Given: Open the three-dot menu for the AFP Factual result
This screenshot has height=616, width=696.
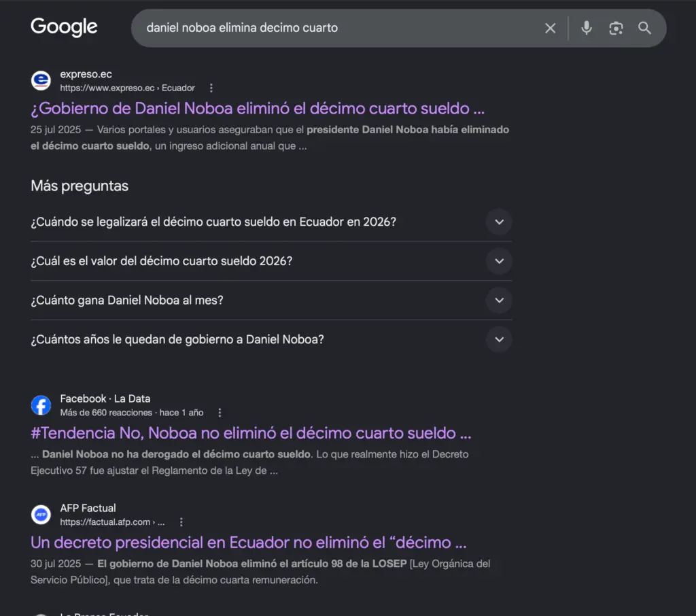Looking at the screenshot, I should point(181,522).
